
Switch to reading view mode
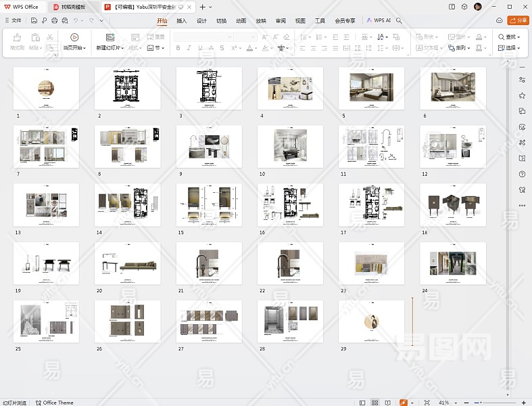point(388,403)
